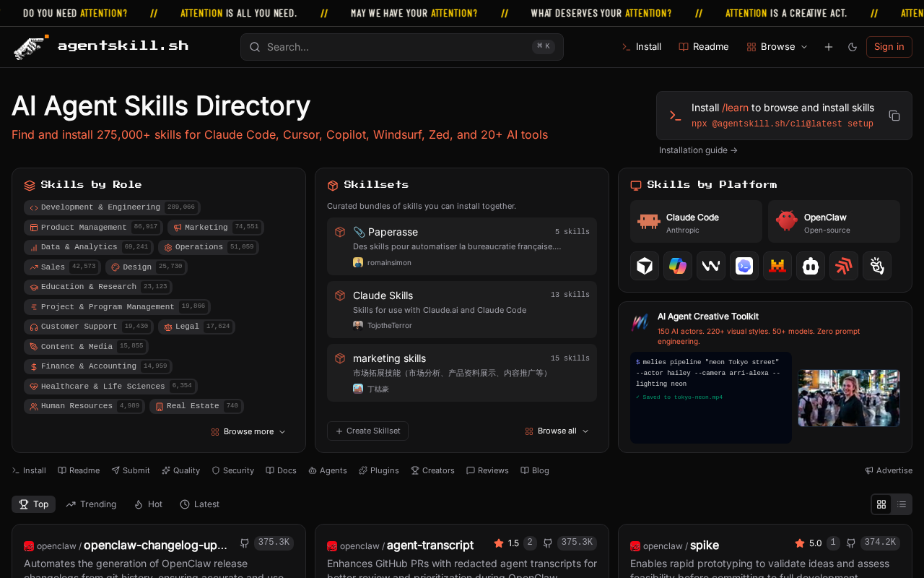Open the Windsurf platform icon tile
924x578 pixels.
click(x=711, y=266)
